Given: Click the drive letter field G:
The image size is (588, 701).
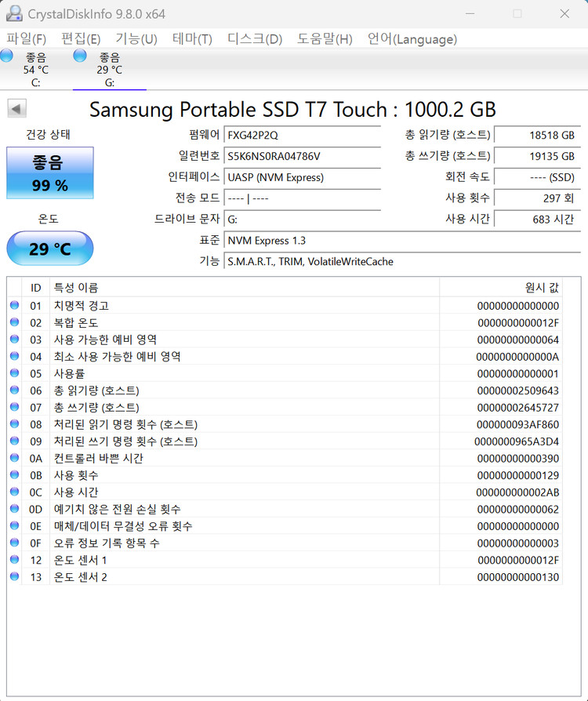Looking at the screenshot, I should 303,220.
